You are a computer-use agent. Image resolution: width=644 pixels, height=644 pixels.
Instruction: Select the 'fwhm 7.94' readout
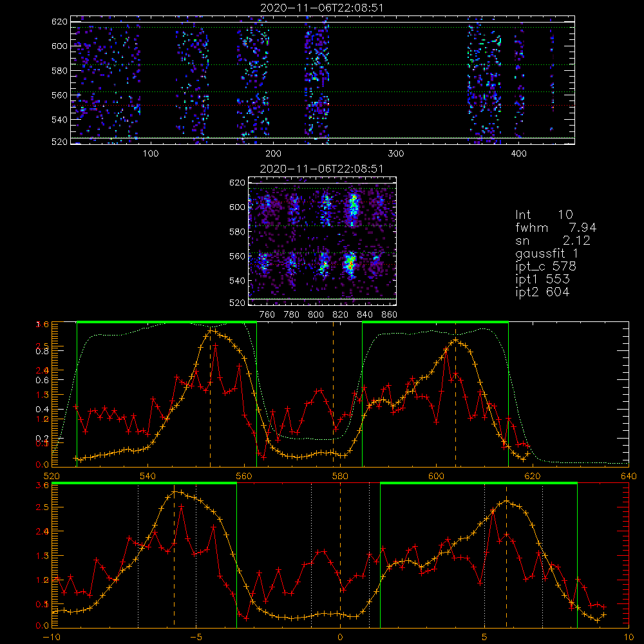[x=556, y=227]
